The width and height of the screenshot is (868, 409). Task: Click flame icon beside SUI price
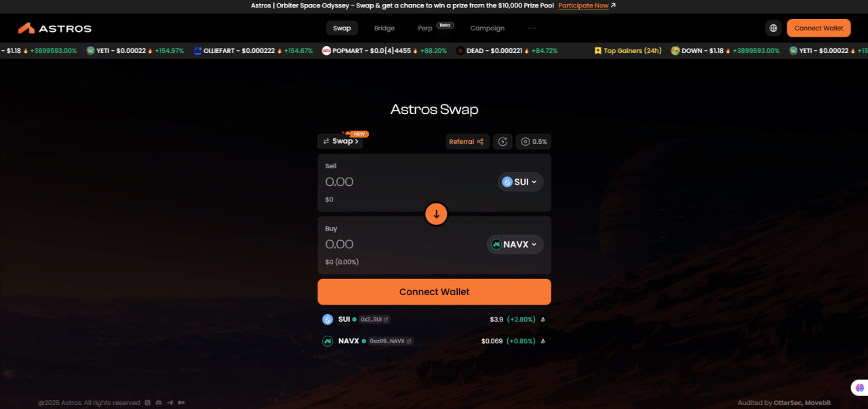click(x=542, y=319)
